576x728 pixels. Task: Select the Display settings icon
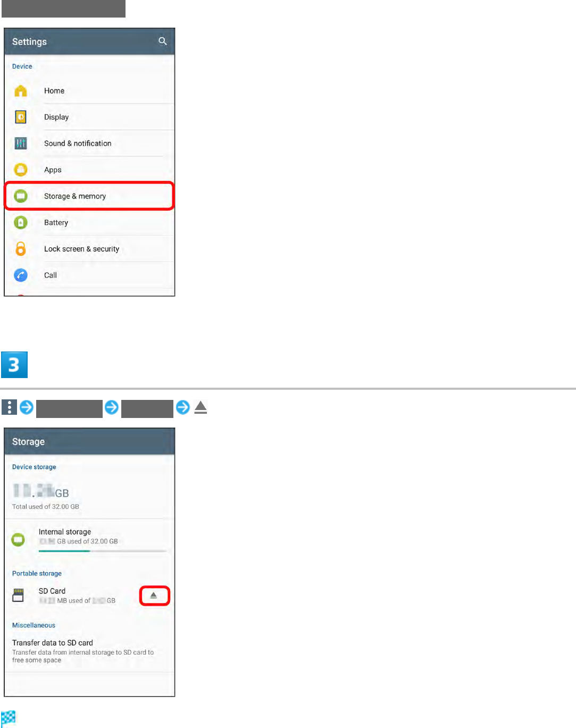tap(21, 117)
